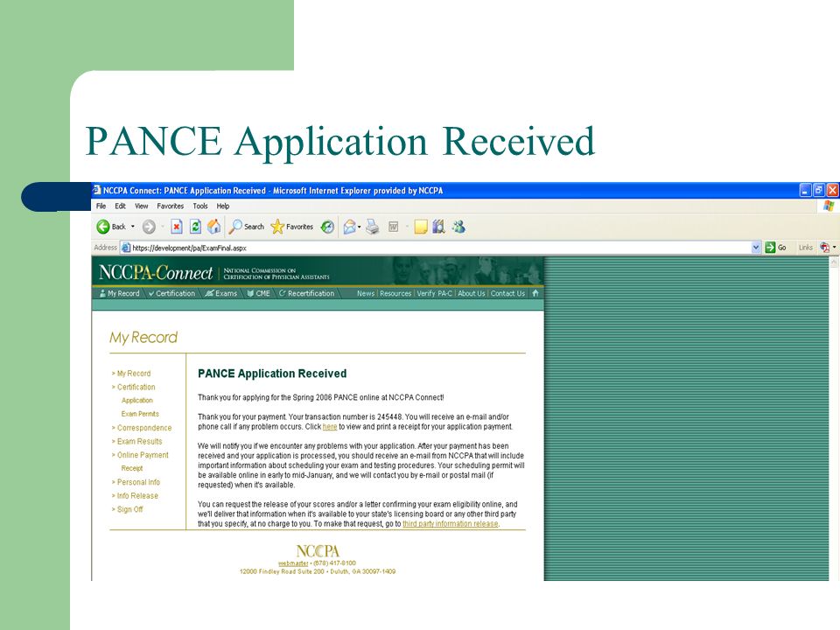The image size is (840, 630).
Task: Stop loading with the red X page icon
Action: (x=176, y=227)
